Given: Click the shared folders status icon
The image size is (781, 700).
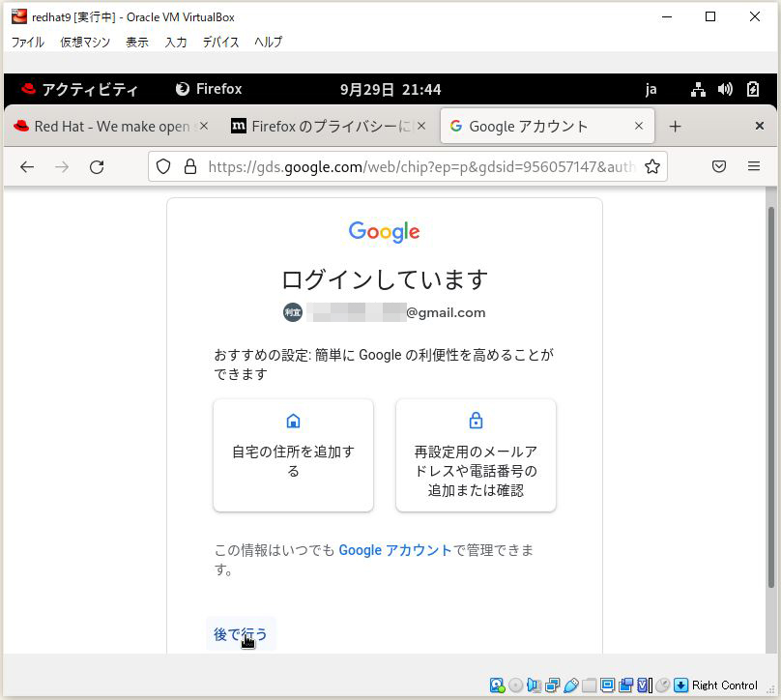Looking at the screenshot, I should tap(590, 685).
